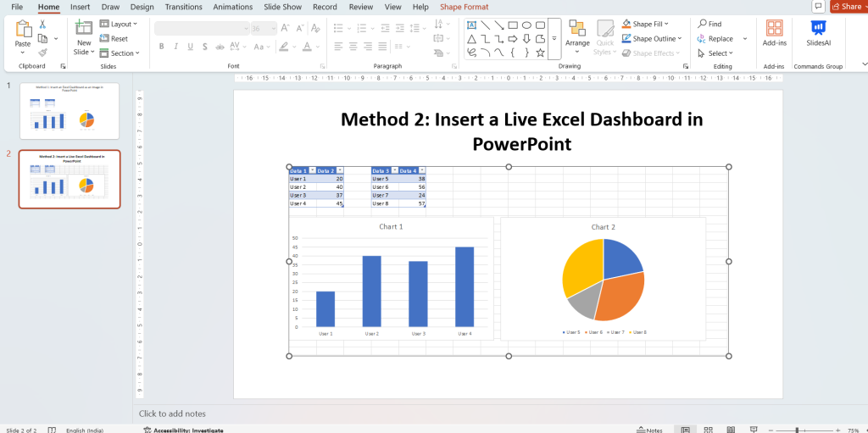Click the Replace button
Screen dimensions: 868x433
tap(715, 39)
